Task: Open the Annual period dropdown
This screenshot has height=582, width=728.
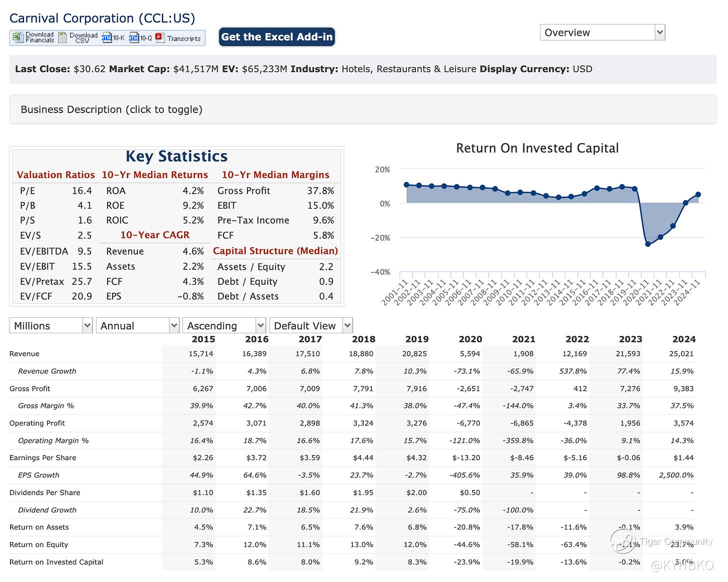Action: point(137,326)
